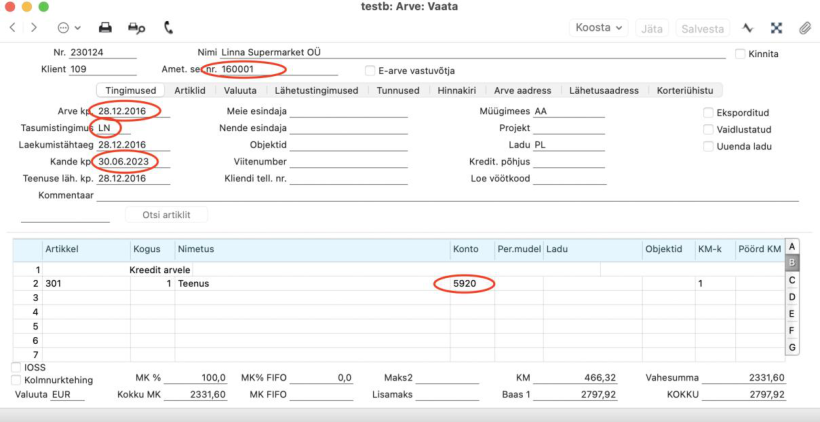Click the Nimi field Linna Supermarket OÜ
This screenshot has width=820, height=422.
pyautogui.click(x=473, y=53)
